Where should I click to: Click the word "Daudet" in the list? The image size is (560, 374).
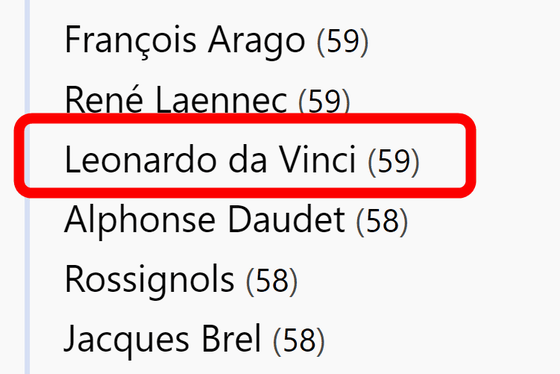[x=286, y=219]
